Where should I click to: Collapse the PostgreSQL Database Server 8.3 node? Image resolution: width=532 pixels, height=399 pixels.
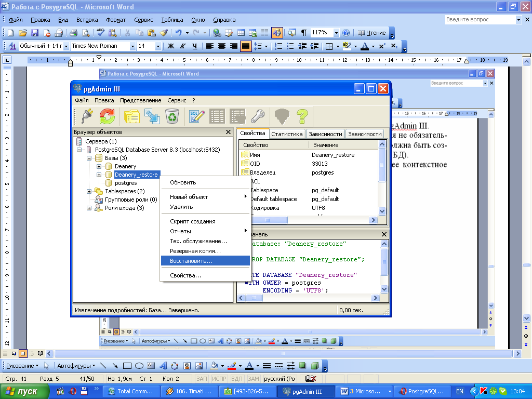point(79,150)
